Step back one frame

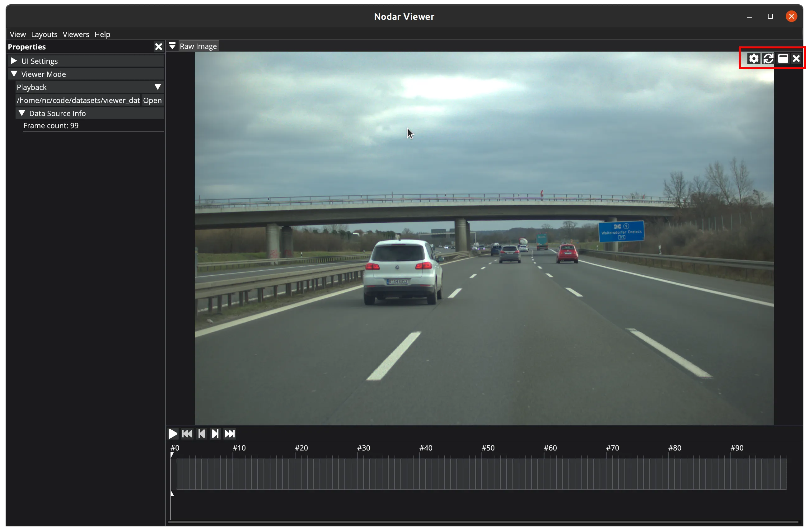[201, 434]
